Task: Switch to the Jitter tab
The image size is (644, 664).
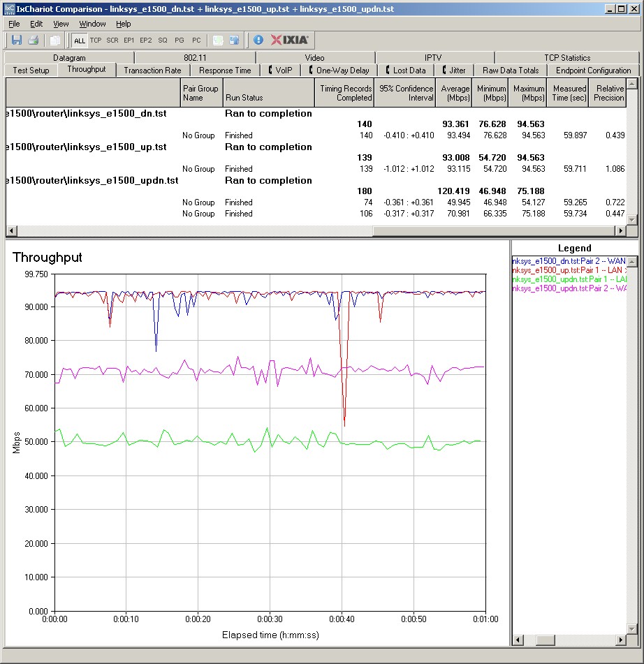Action: point(454,71)
